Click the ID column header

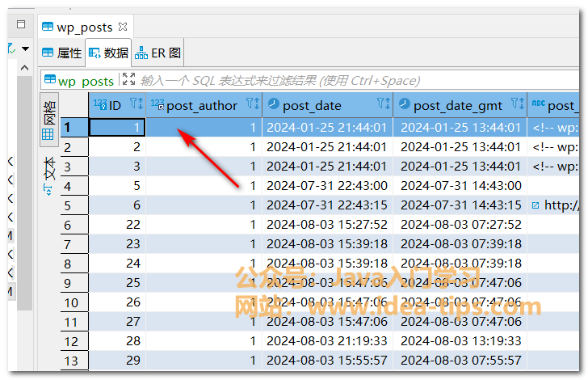coord(117,105)
